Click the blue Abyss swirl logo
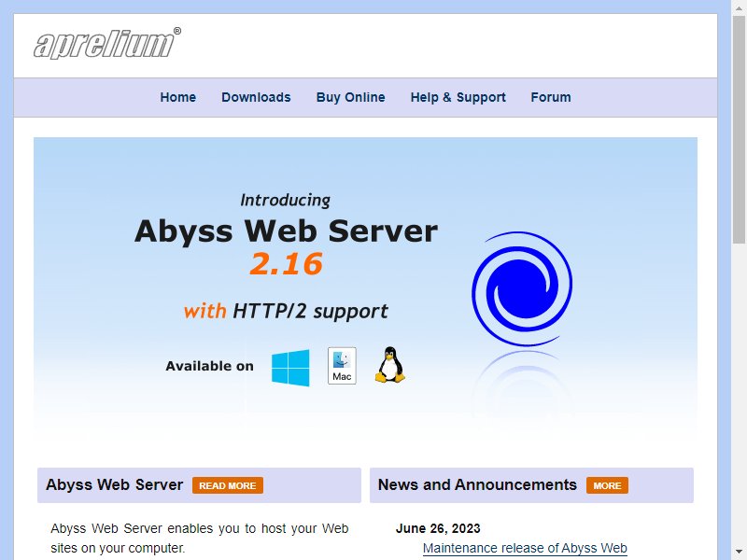The width and height of the screenshot is (747, 560). 522,288
